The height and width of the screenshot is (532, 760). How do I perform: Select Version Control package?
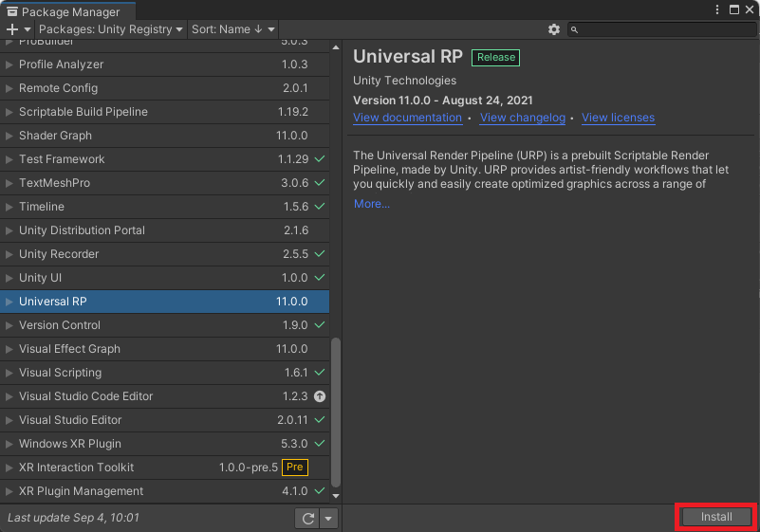[x=164, y=325]
